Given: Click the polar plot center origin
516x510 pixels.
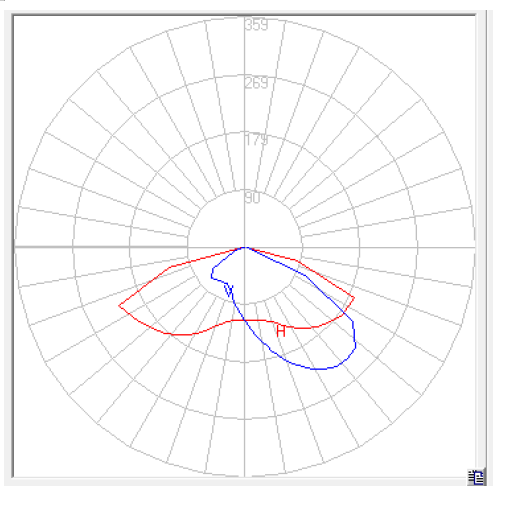Looking at the screenshot, I should pos(245,247).
